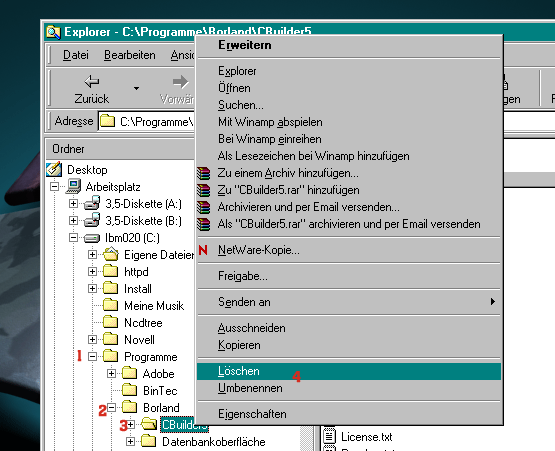The image size is (555, 451).
Task: Click the Desktop icon in folder tree
Action: pos(54,169)
